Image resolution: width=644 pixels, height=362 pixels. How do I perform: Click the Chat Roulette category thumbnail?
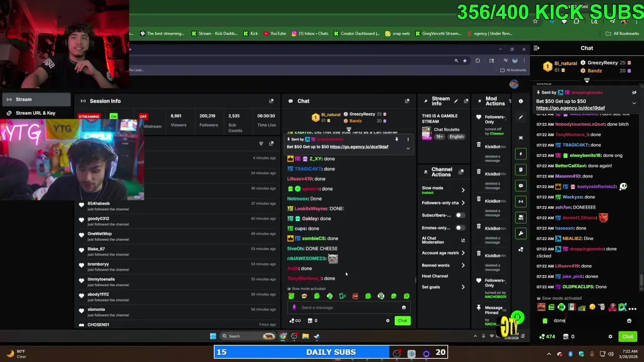point(427,133)
